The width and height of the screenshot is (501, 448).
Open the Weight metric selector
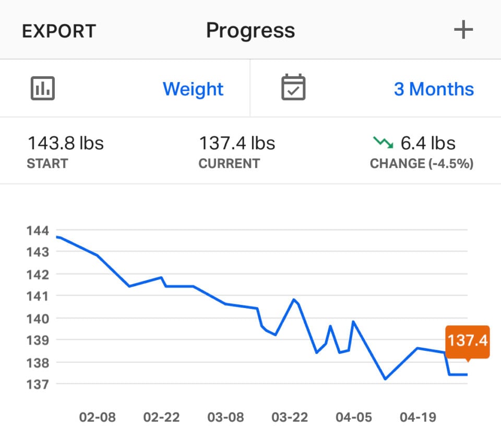click(x=192, y=89)
